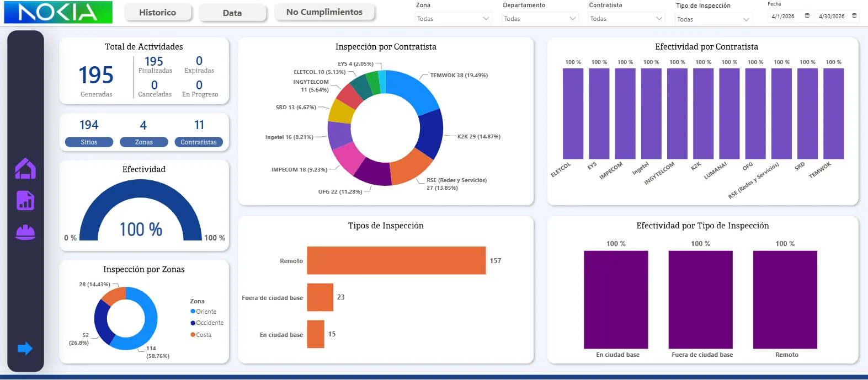This screenshot has width=868, height=380.
Task: Click the 195 Generadas total value
Action: click(96, 75)
